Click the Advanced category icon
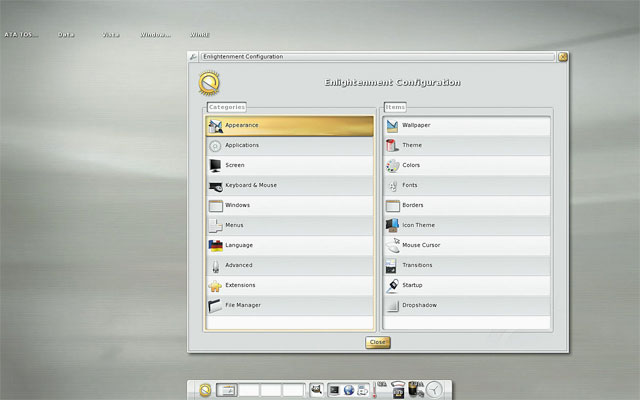 coord(216,266)
